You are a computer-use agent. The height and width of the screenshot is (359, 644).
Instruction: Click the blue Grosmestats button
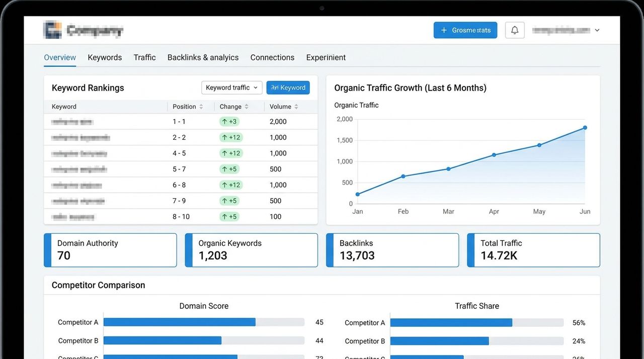pyautogui.click(x=465, y=30)
